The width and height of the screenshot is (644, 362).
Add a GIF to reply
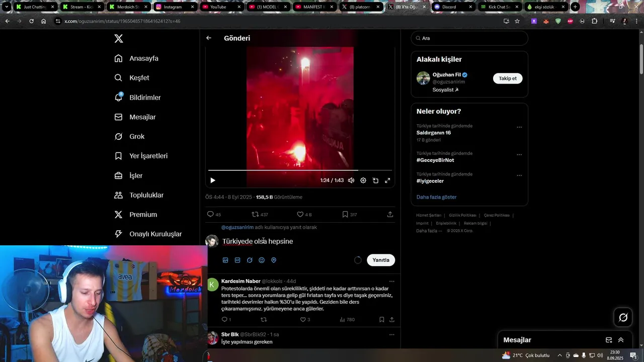point(237,260)
